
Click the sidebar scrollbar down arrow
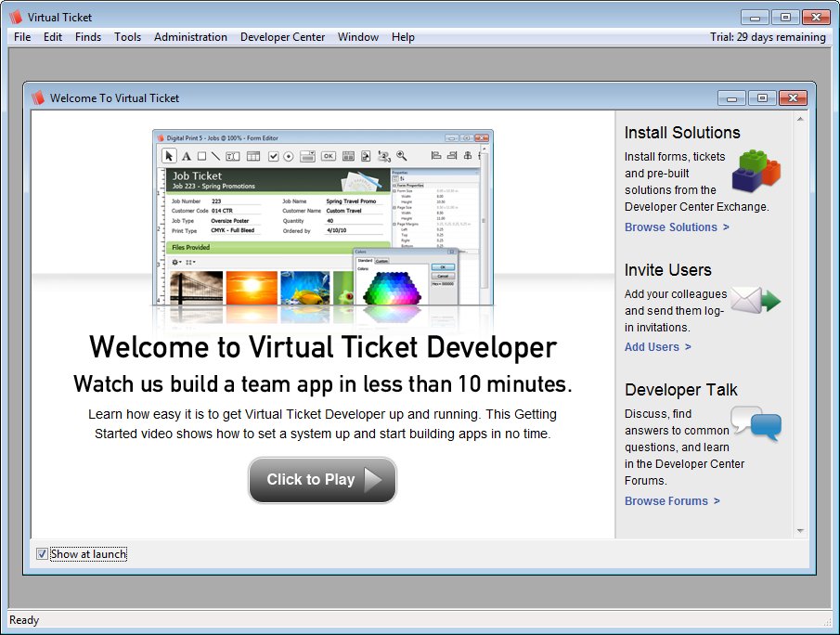pyautogui.click(x=800, y=531)
